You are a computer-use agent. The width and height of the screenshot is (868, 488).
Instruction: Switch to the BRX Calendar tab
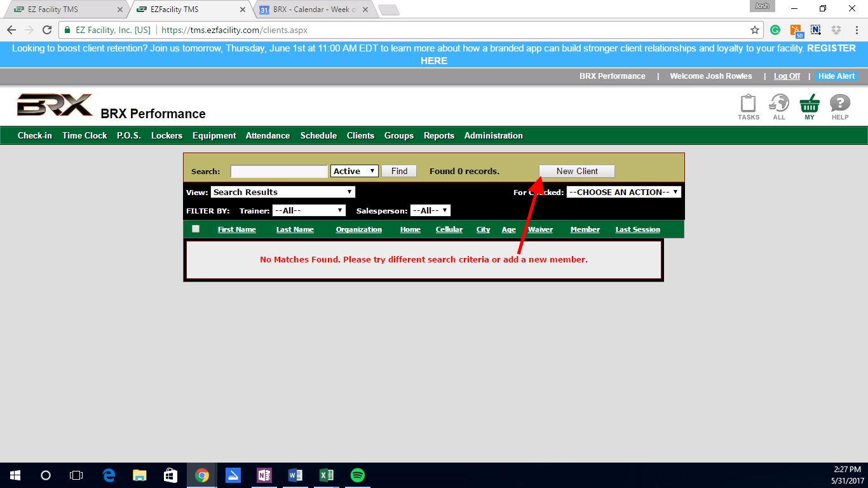tap(316, 10)
